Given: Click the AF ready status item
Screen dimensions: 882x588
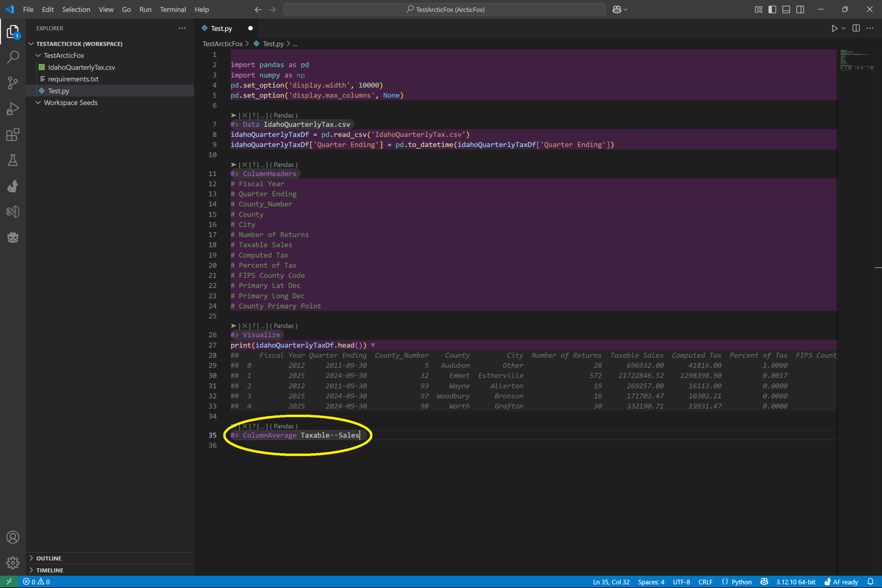Looking at the screenshot, I should (x=841, y=581).
